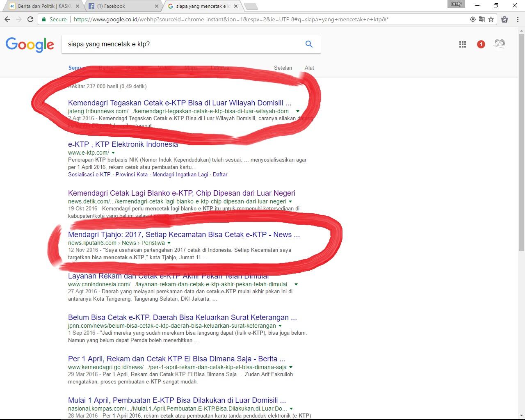View site info via Secure padlock
This screenshot has height=420, width=525.
[x=54, y=19]
